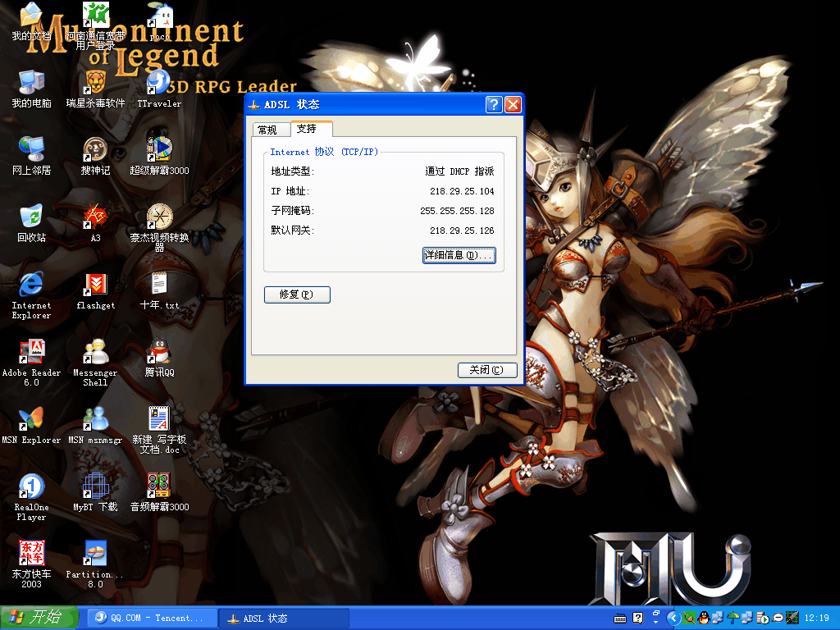
Task: Select the 超级解霸3000 desktop shortcut
Action: coord(159,157)
